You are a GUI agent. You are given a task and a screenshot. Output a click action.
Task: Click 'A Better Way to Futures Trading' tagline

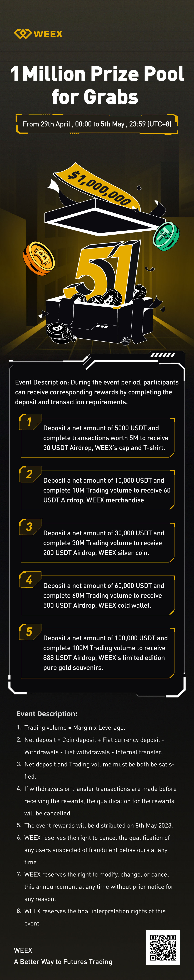[x=63, y=961]
